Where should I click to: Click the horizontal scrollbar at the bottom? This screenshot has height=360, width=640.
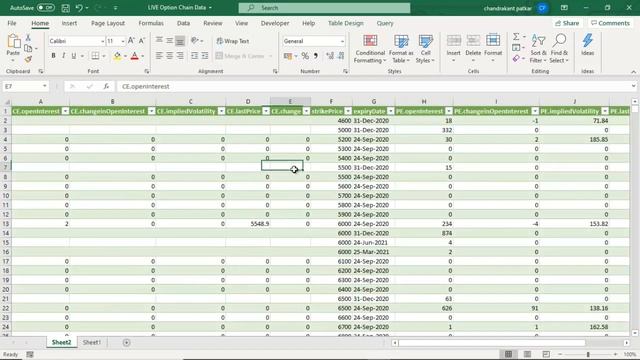point(492,342)
